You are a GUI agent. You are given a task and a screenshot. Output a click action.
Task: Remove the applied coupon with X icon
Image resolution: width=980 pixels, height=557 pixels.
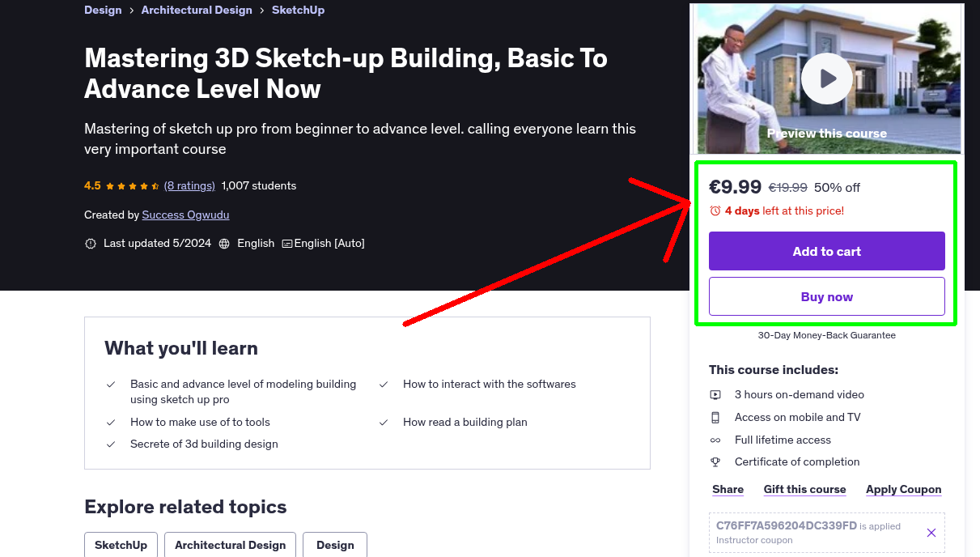point(931,533)
